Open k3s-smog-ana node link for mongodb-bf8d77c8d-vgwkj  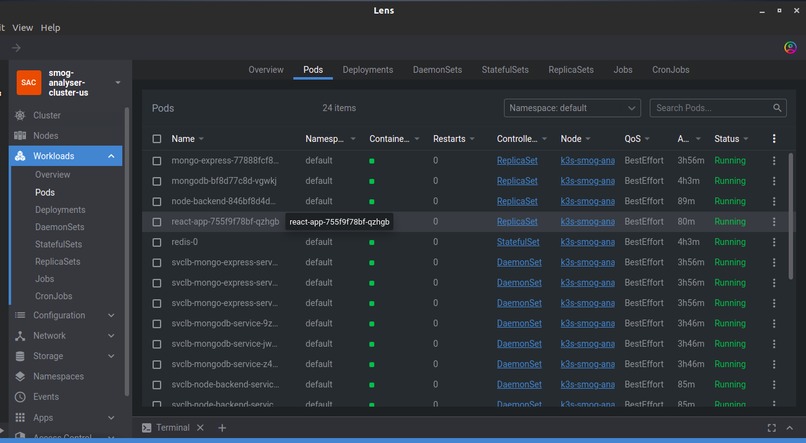tap(588, 181)
